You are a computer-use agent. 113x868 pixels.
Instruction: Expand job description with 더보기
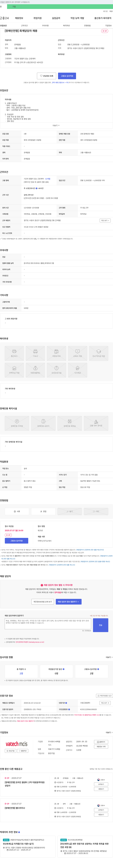56,125
